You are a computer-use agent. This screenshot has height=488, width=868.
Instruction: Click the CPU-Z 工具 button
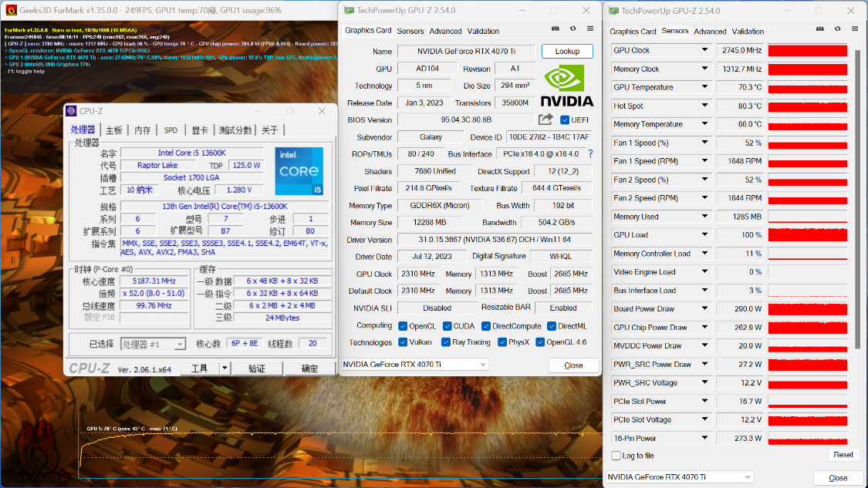tap(200, 369)
